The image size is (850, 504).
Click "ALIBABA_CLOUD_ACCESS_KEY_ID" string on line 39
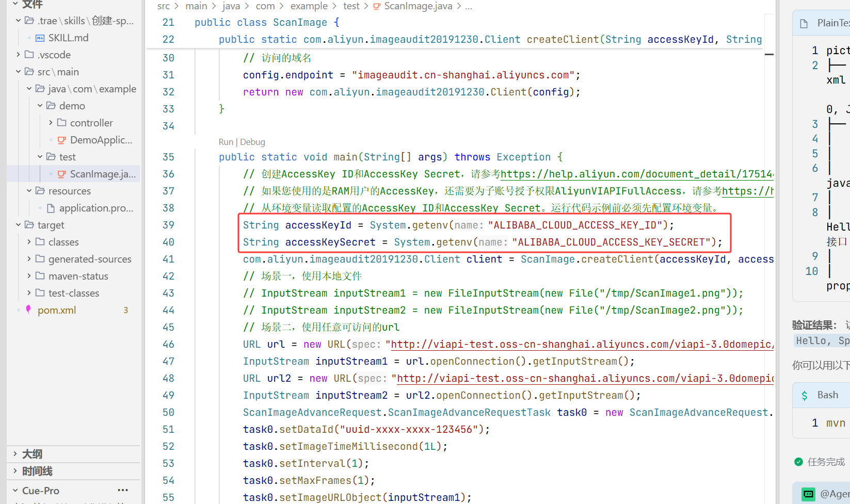click(x=575, y=225)
